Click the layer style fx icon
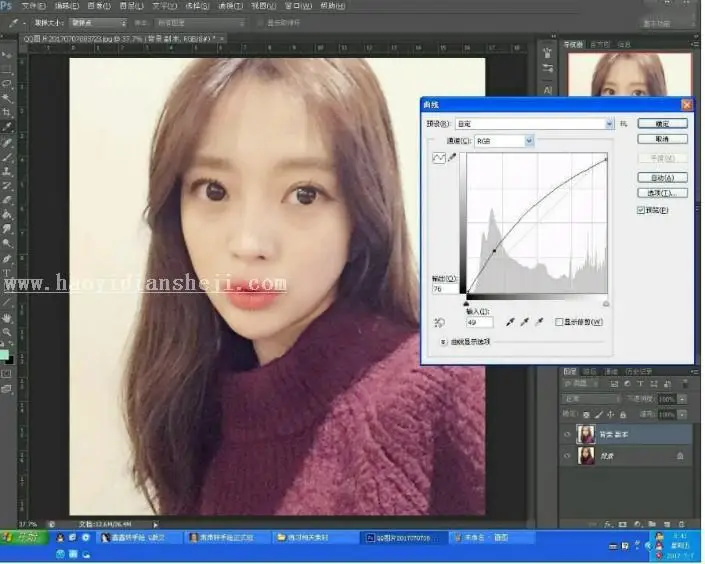The image size is (705, 564). (x=608, y=524)
